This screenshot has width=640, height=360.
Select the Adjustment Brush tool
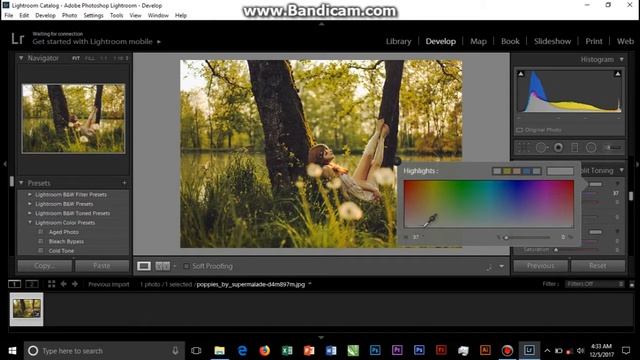pyautogui.click(x=612, y=147)
